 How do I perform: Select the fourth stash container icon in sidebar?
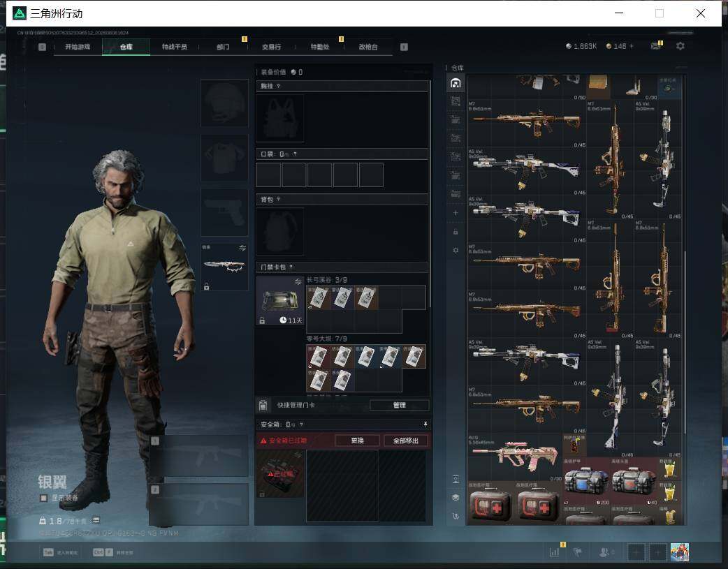[x=456, y=138]
